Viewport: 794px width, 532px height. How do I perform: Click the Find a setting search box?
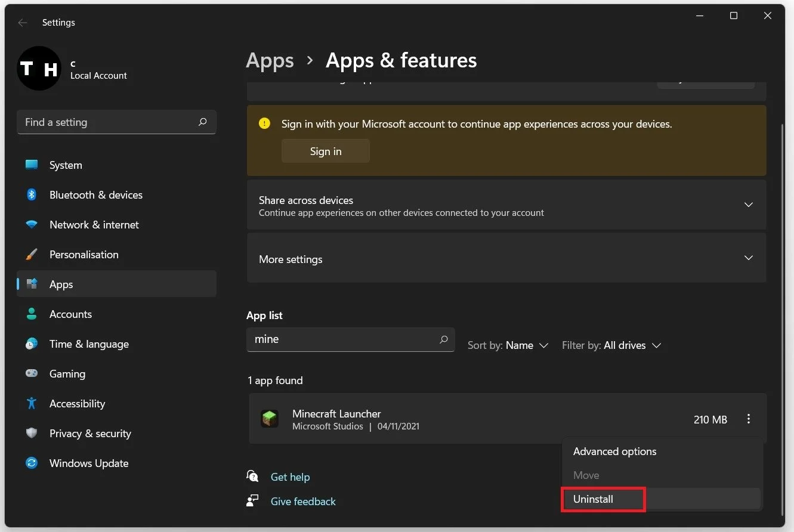coord(110,122)
